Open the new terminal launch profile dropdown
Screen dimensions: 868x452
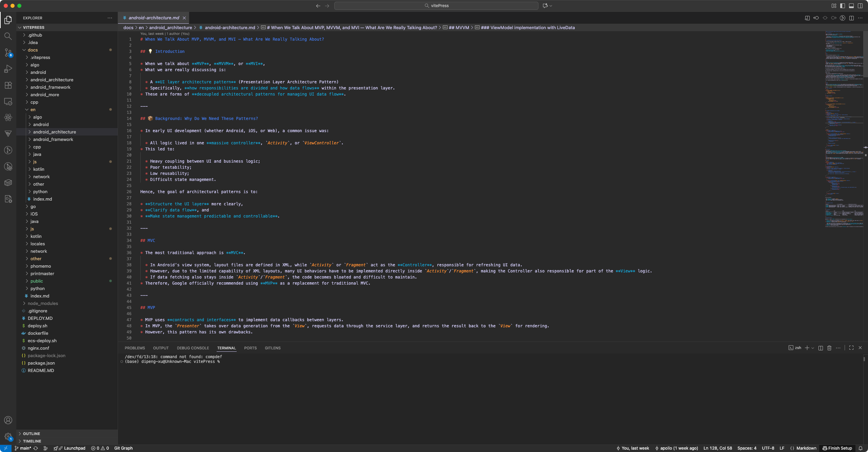coord(813,348)
